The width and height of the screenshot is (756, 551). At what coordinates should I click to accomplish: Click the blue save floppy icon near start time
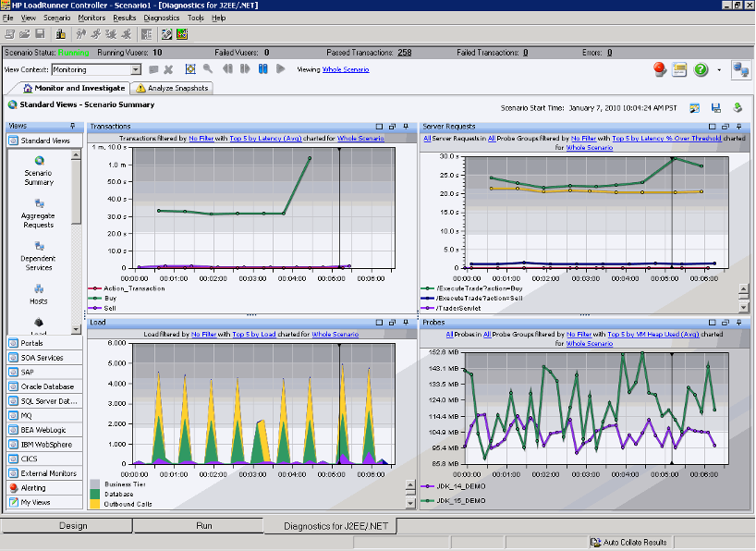tap(715, 108)
